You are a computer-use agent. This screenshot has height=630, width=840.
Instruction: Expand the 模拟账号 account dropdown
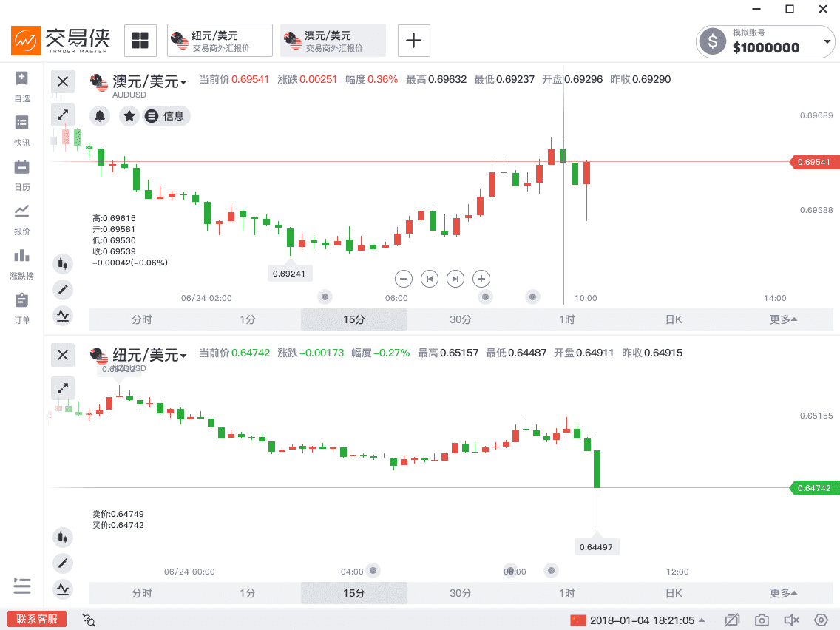click(x=827, y=42)
